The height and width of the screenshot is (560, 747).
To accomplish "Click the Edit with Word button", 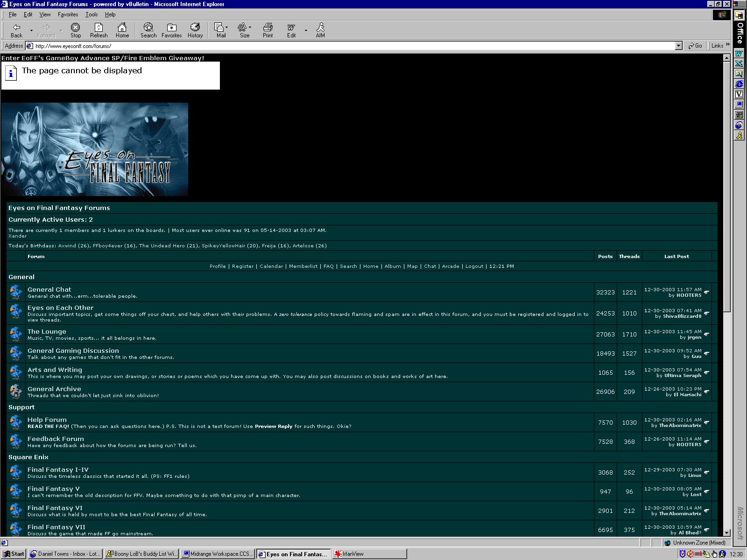I will 291,30.
